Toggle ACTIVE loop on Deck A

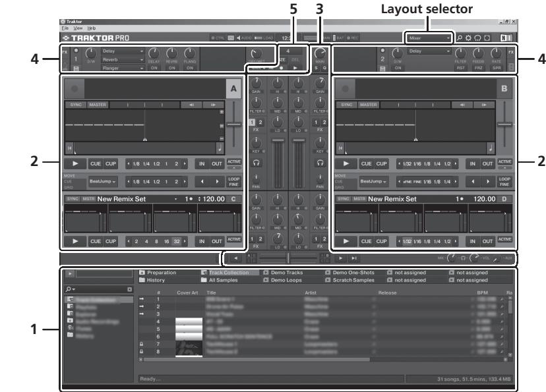click(234, 161)
